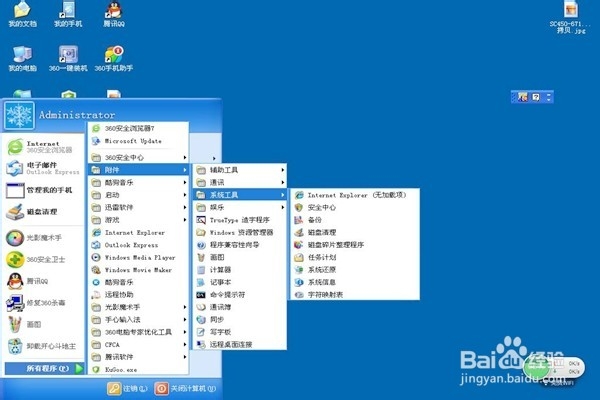Expand 酷狗音乐 folder submenu
Image resolution: width=600 pixels, height=400 pixels.
pos(139,183)
